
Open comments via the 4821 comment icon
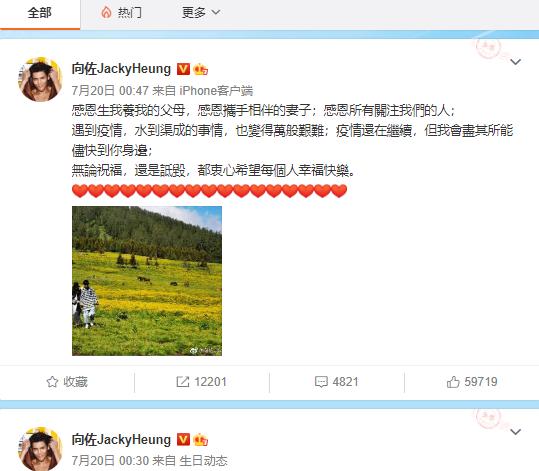coord(337,382)
